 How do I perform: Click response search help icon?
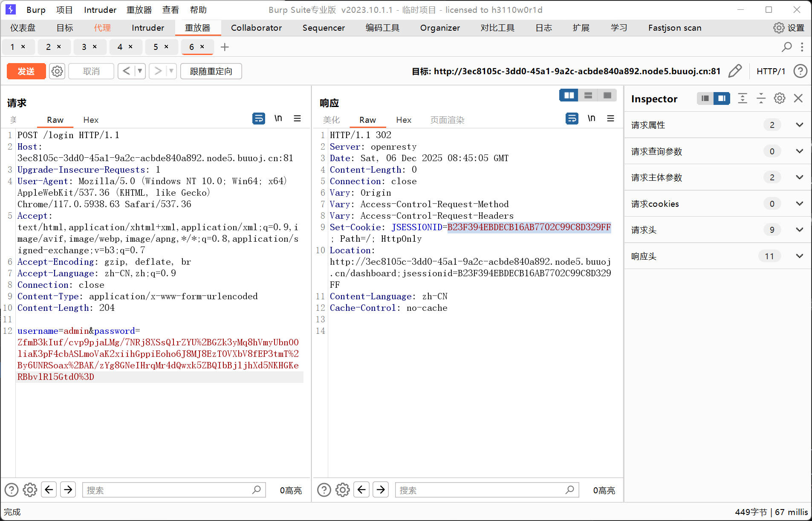point(324,490)
